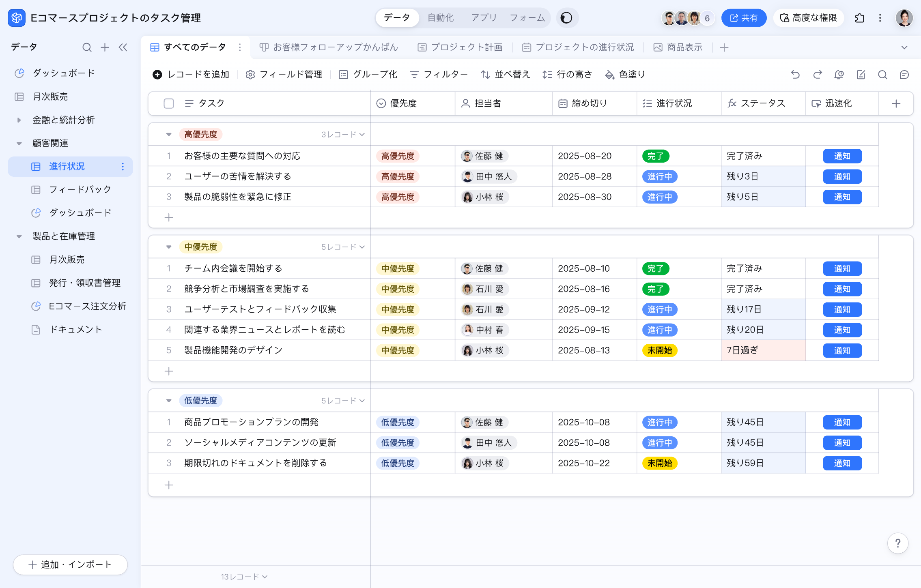Open the 5レコード dropdown in 中優先度 group
Image resolution: width=921 pixels, height=588 pixels.
pos(343,247)
